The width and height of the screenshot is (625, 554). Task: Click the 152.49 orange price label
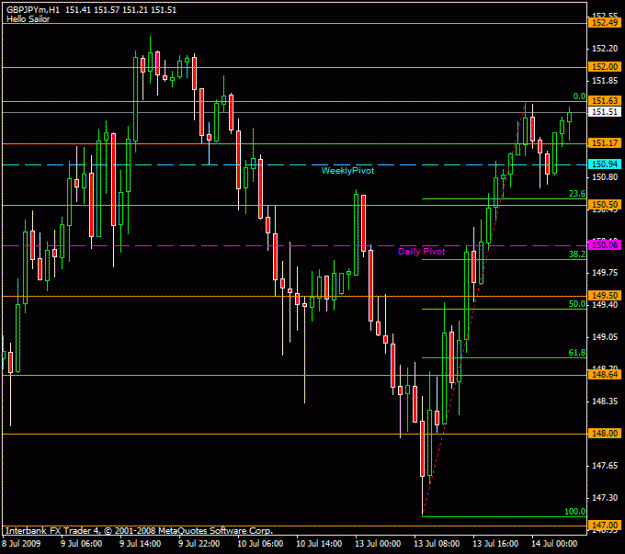[605, 23]
